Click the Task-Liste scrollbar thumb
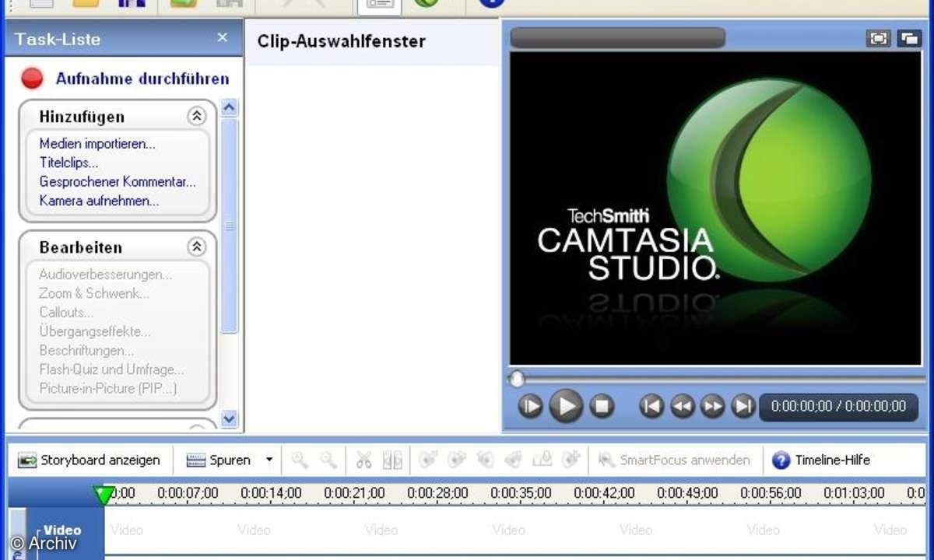Image resolution: width=934 pixels, height=560 pixels. pos(229,226)
